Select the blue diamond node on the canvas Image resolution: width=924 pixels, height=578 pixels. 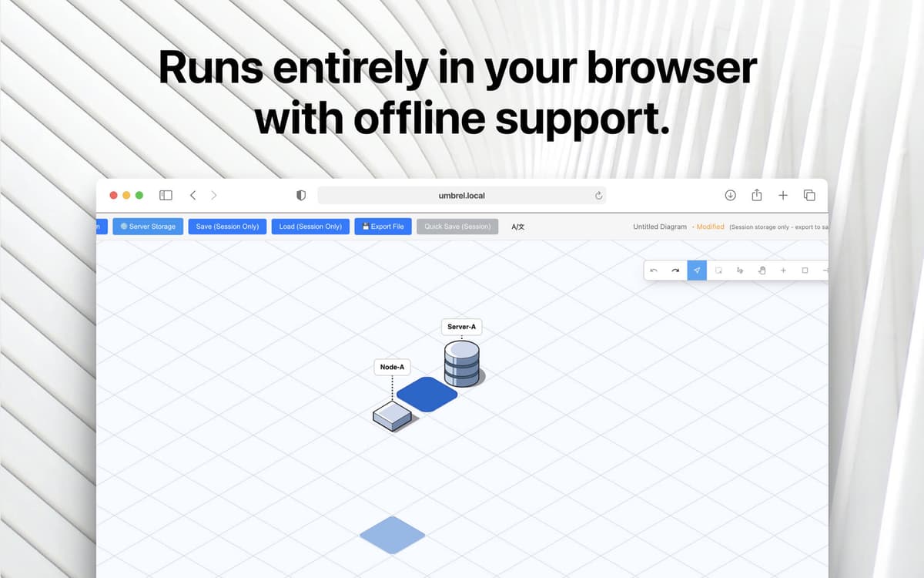pyautogui.click(x=429, y=395)
